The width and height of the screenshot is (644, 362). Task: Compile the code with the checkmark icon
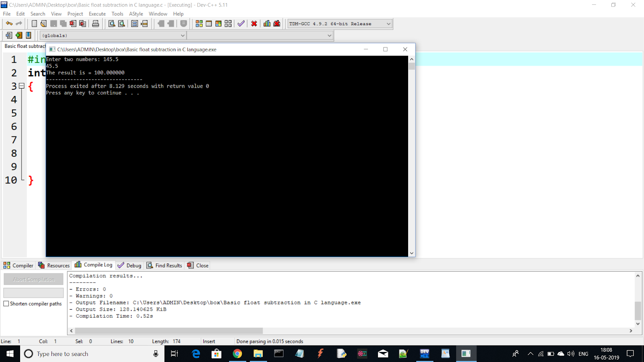point(241,23)
